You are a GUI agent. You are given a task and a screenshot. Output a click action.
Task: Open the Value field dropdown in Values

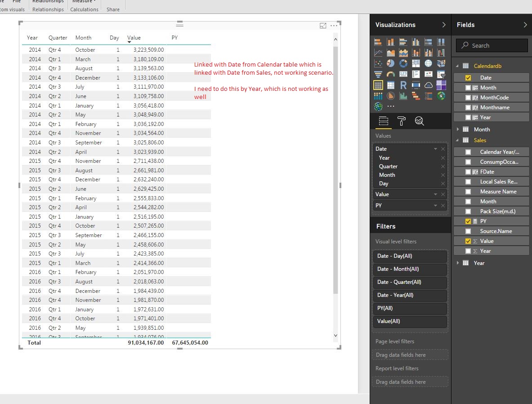tap(435, 194)
